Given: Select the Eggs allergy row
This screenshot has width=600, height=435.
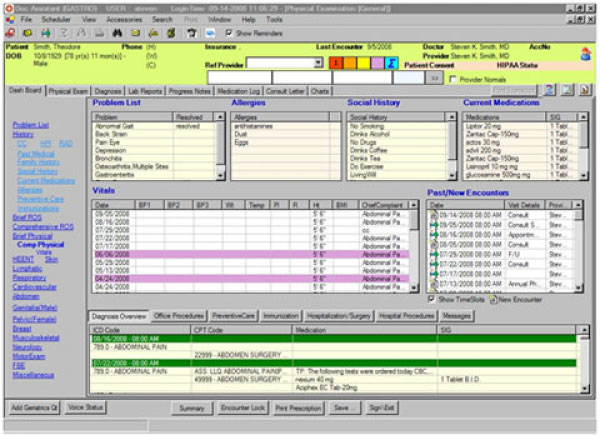Looking at the screenshot, I should tap(285, 142).
